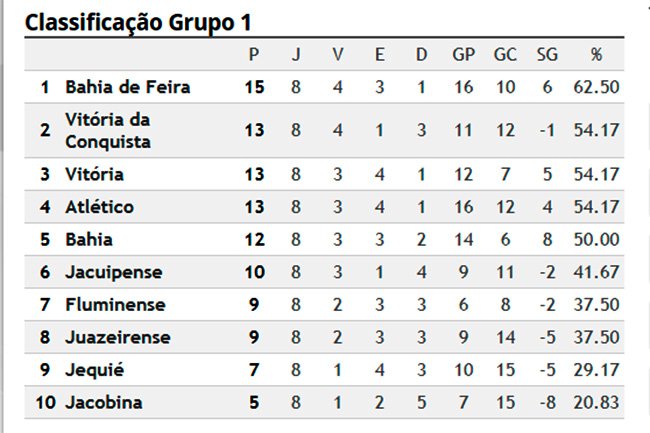Open the Vitória team entry
Screen dimensions: 650x433
tap(94, 174)
